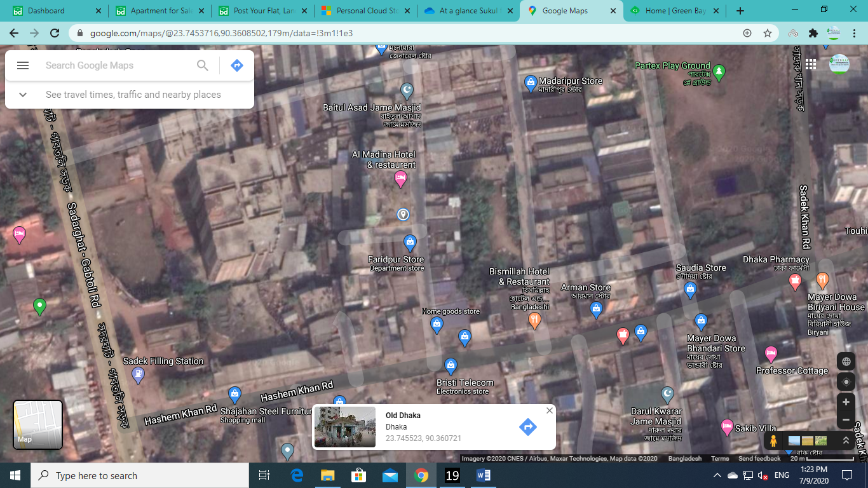
Task: Open Mail app from taskbar
Action: pos(390,475)
